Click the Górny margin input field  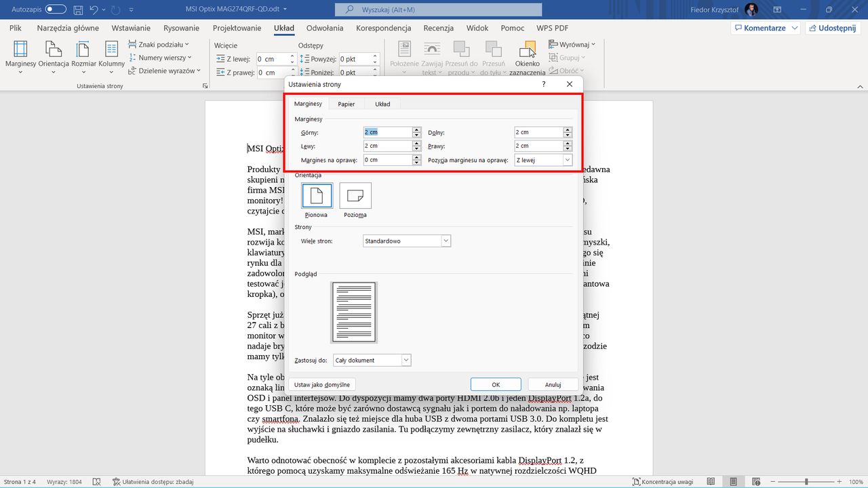click(388, 131)
